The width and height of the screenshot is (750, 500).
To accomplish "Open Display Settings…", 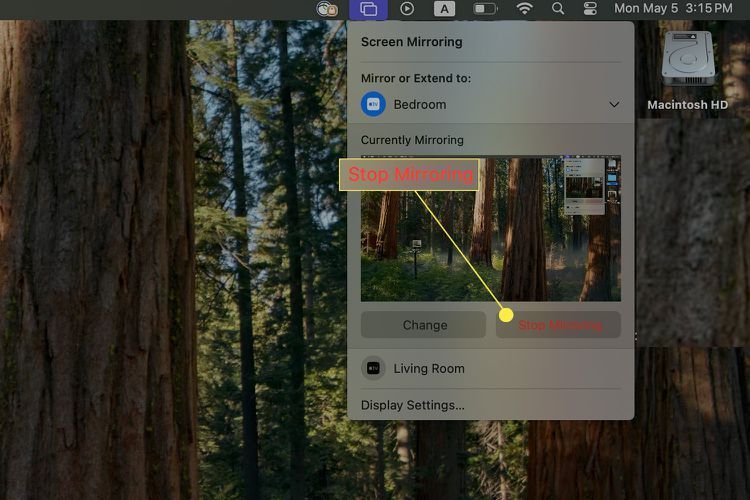I will pos(412,405).
